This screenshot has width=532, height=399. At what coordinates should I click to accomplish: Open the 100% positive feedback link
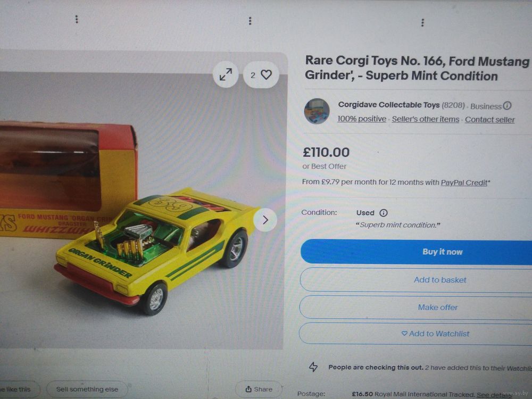coord(362,119)
